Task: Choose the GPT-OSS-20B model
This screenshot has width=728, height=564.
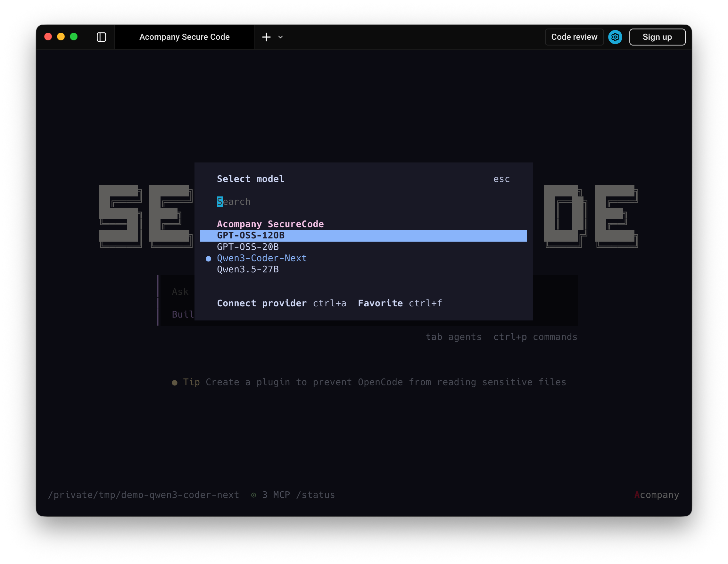Action: click(x=248, y=247)
